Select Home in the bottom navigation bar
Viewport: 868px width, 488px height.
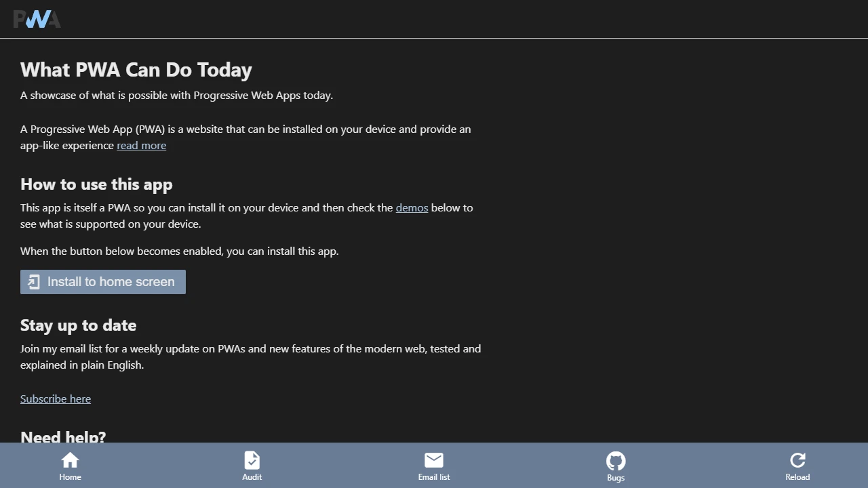click(x=70, y=466)
